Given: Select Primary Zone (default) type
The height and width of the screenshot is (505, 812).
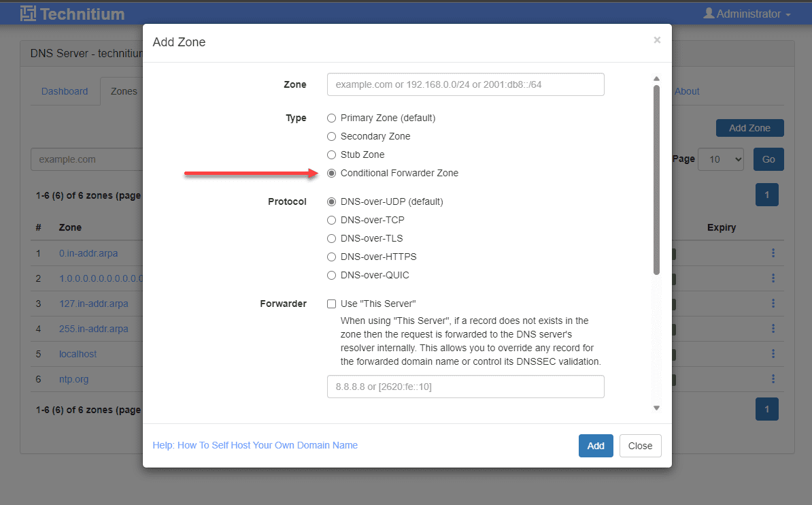Looking at the screenshot, I should [332, 118].
